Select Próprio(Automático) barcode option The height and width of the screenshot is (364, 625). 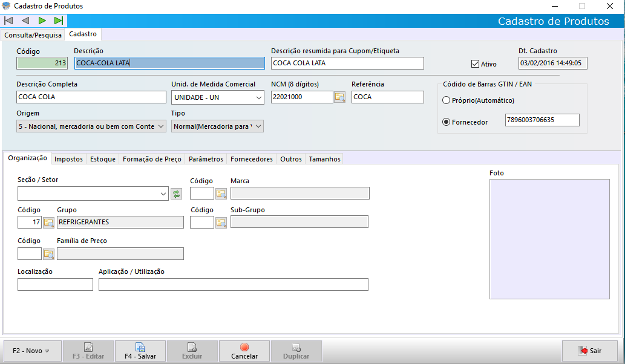[x=447, y=100]
